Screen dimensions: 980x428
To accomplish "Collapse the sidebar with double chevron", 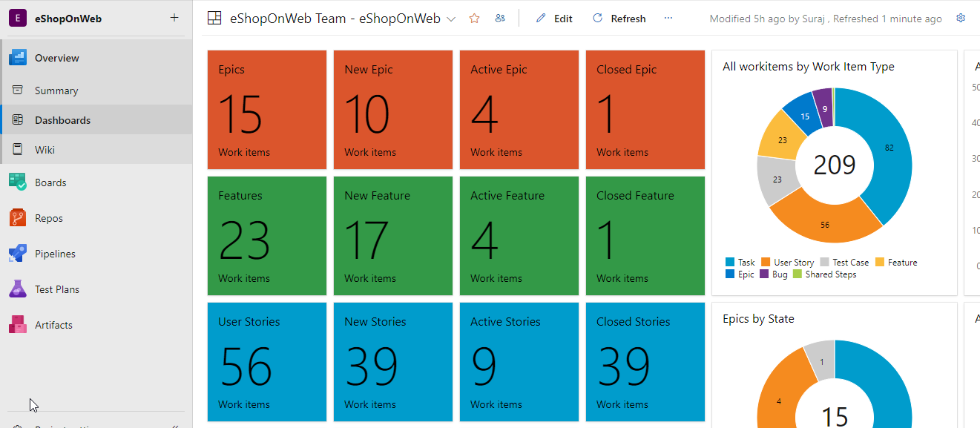I will (175, 427).
